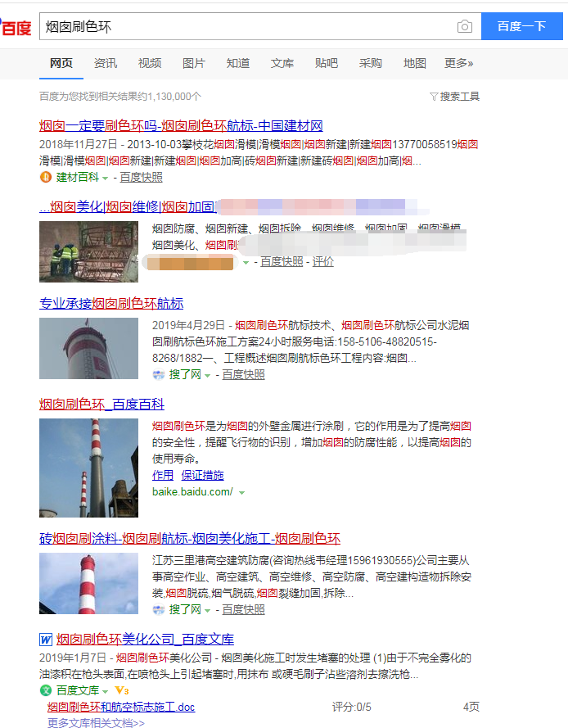Viewport: 568px width, 728px height.
Task: Open 百度快照 for the 建材百科 result
Action: pos(141,178)
